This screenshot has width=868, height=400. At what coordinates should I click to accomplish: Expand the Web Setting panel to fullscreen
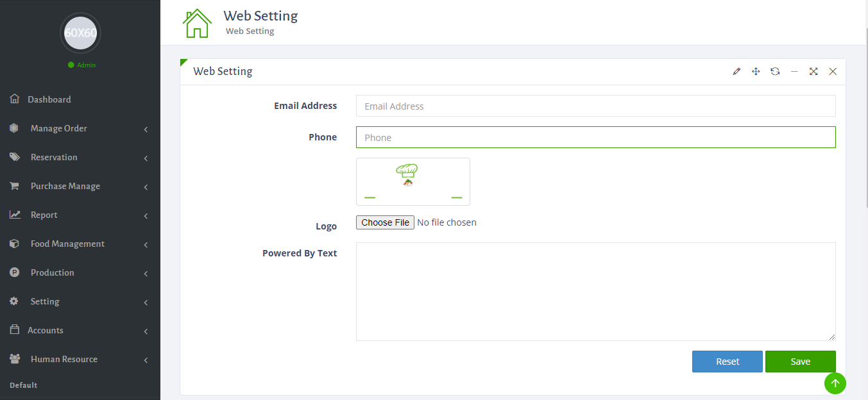813,71
